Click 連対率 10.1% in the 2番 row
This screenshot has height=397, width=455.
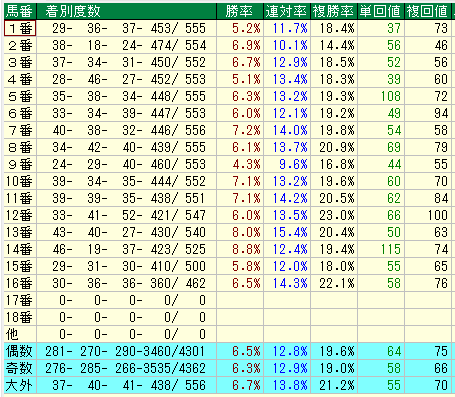coord(290,45)
